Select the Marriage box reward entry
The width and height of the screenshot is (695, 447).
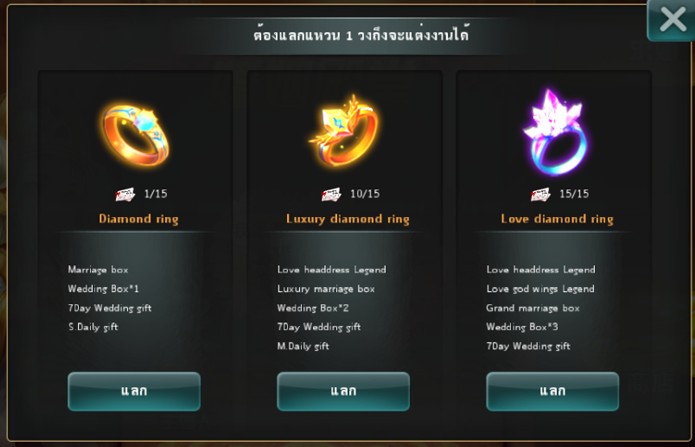tap(98, 270)
